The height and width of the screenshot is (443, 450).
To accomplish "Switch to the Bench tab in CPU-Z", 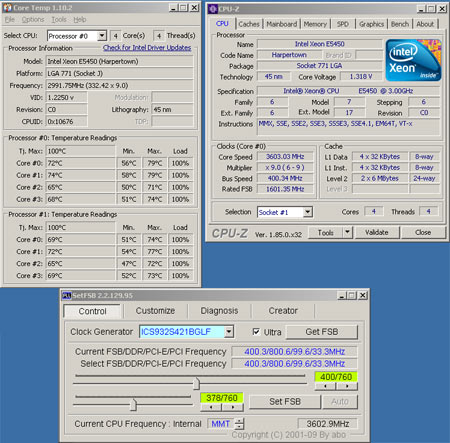I will pyautogui.click(x=400, y=24).
